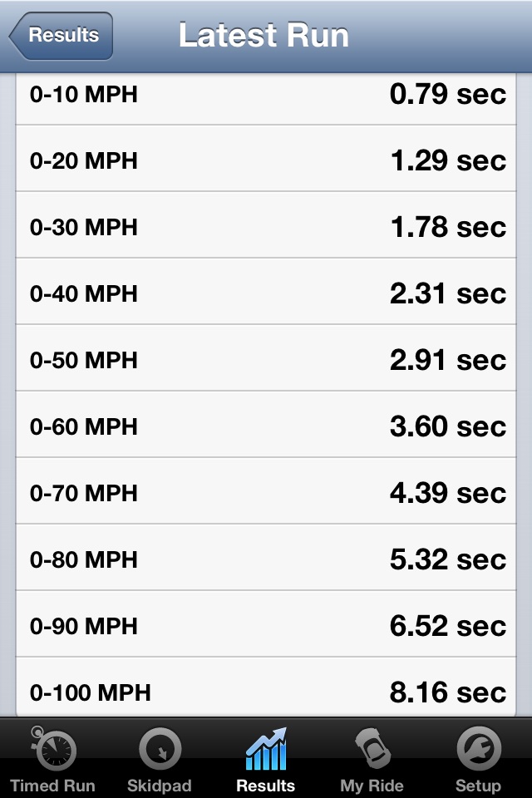The image size is (532, 798).
Task: Choose the 0-40 MPH entry
Action: click(266, 291)
